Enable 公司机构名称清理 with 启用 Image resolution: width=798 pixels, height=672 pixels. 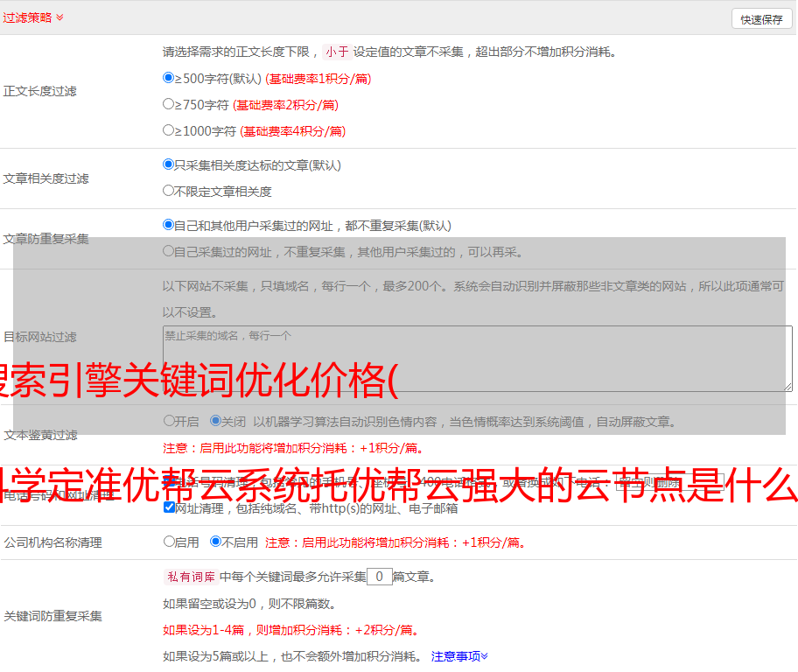(169, 542)
